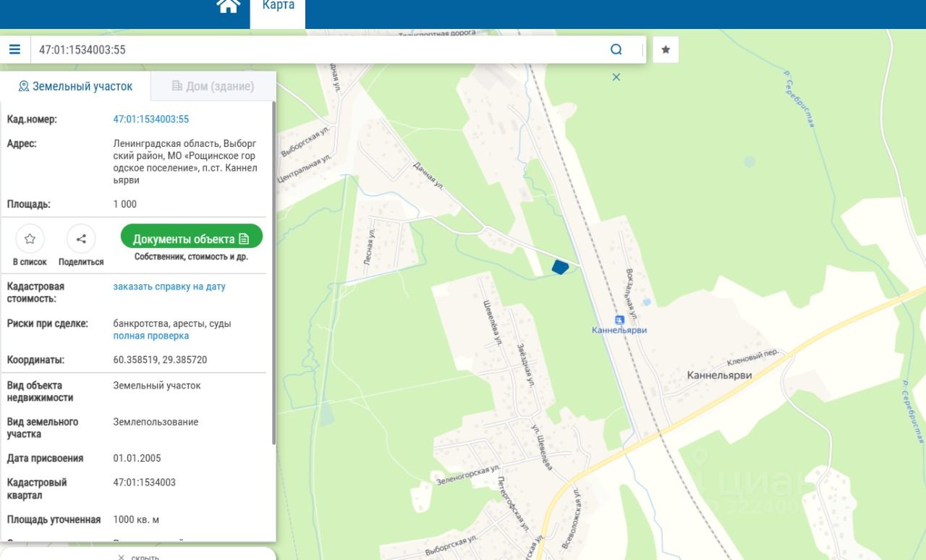Click Лесная ул. label on map

[370, 247]
